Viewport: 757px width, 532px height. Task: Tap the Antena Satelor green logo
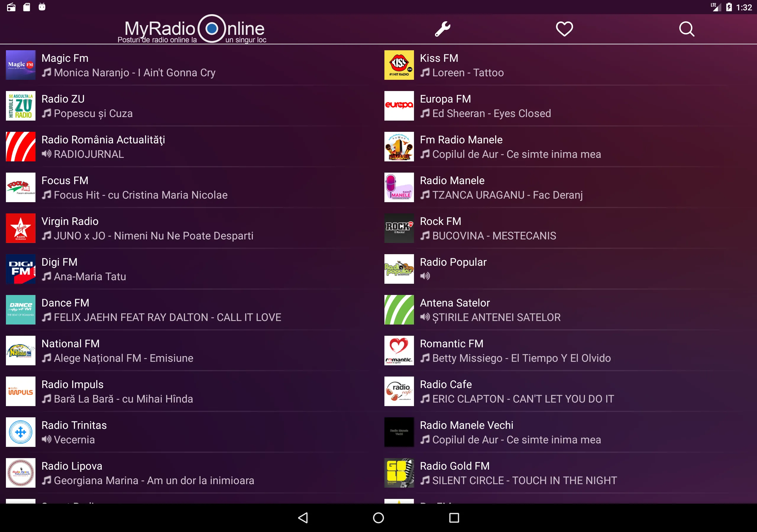tap(399, 310)
